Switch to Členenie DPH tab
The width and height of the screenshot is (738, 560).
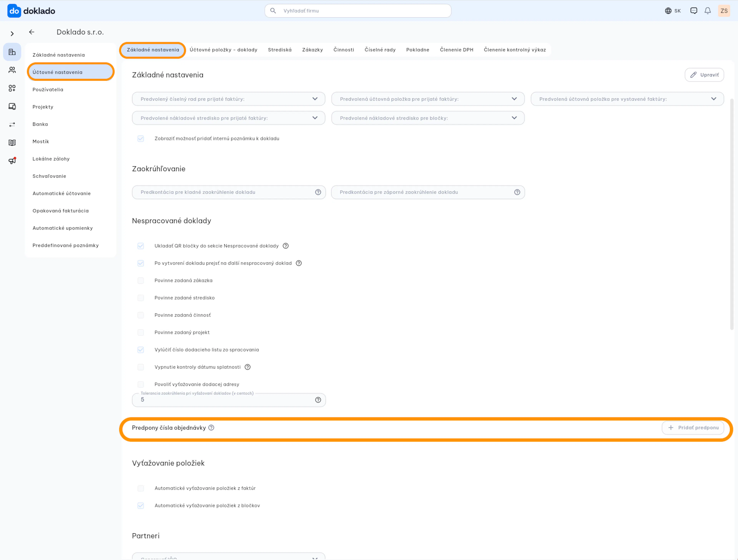coord(456,50)
